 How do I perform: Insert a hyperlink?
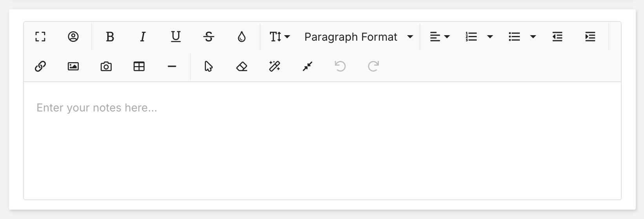tap(40, 66)
